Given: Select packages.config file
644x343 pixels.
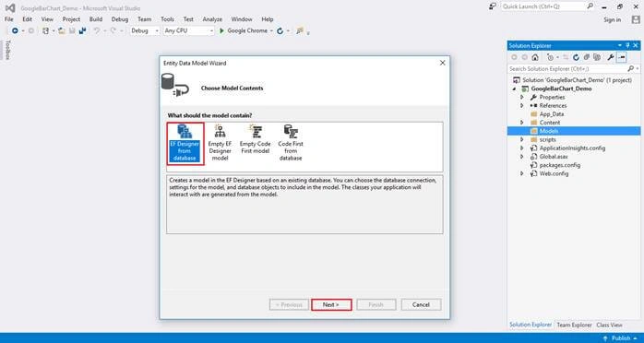Looking at the screenshot, I should coord(559,165).
